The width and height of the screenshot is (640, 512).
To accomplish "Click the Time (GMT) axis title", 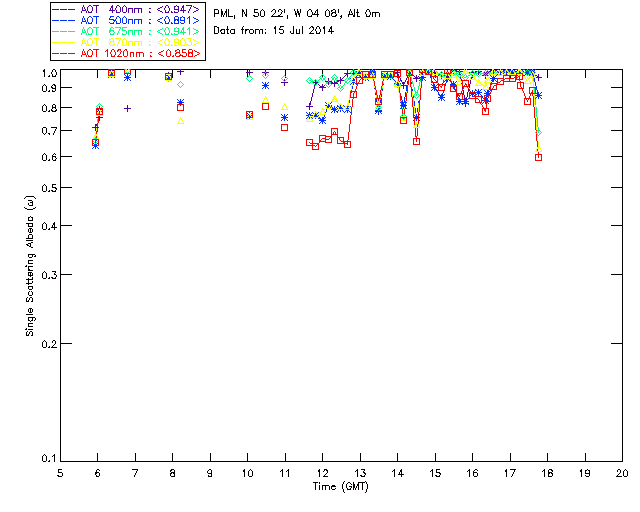I will tap(340, 487).
